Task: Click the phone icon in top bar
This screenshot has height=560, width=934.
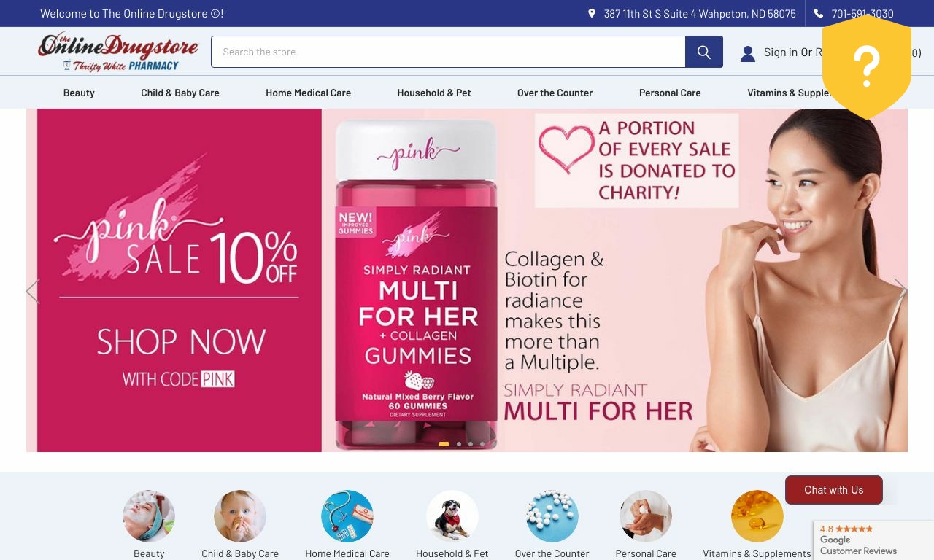Action: [x=819, y=13]
